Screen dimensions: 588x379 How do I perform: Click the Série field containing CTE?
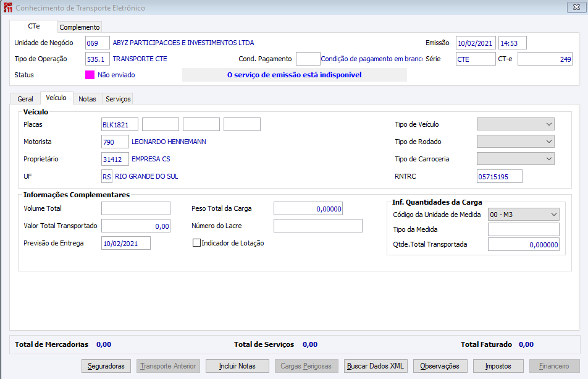pyautogui.click(x=476, y=59)
